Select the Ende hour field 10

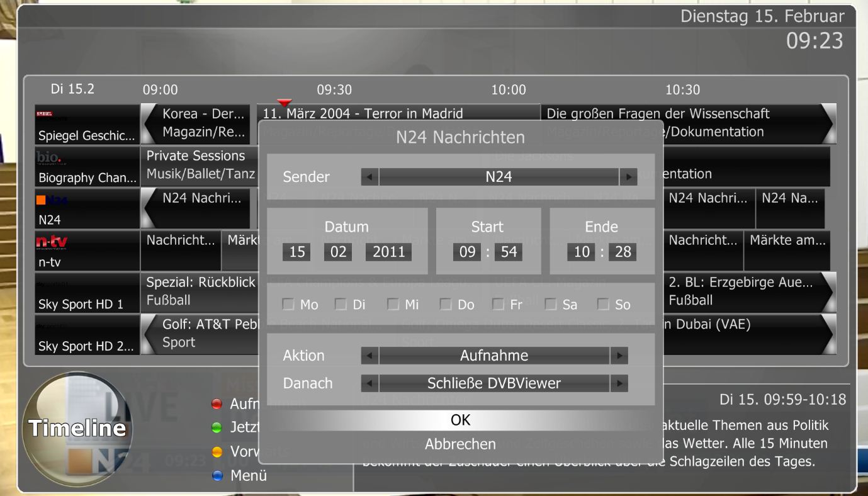pyautogui.click(x=580, y=252)
